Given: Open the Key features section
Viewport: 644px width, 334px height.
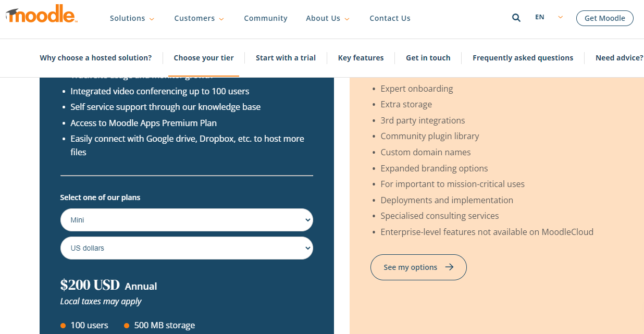Looking at the screenshot, I should (361, 58).
